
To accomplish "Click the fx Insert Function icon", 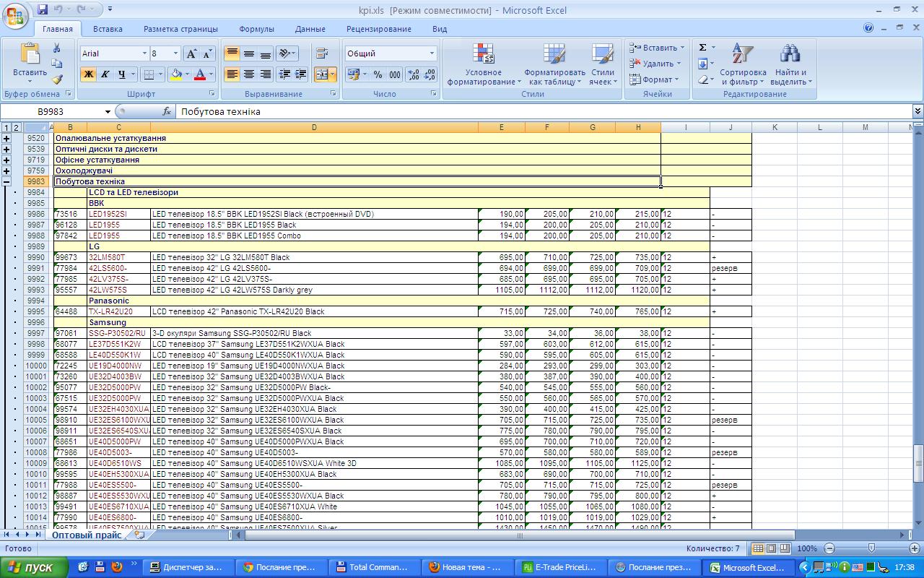I will (x=167, y=112).
